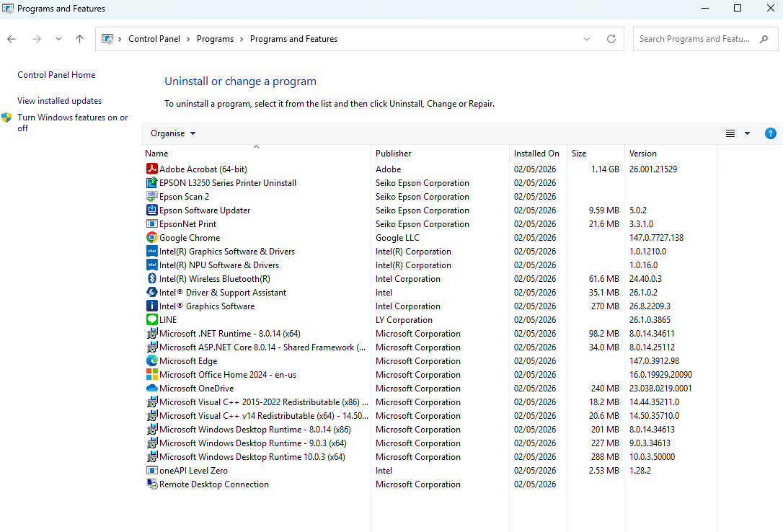
Task: Click the Programs breadcrumb
Action: pos(216,39)
